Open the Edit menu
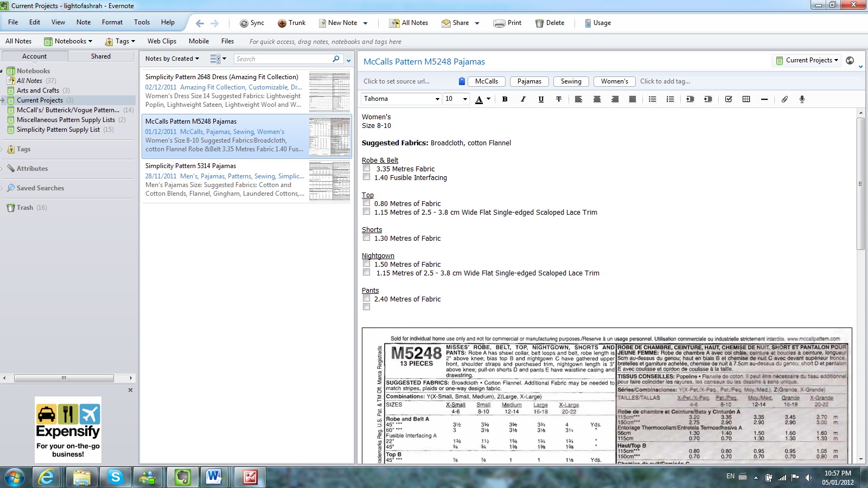 tap(35, 22)
